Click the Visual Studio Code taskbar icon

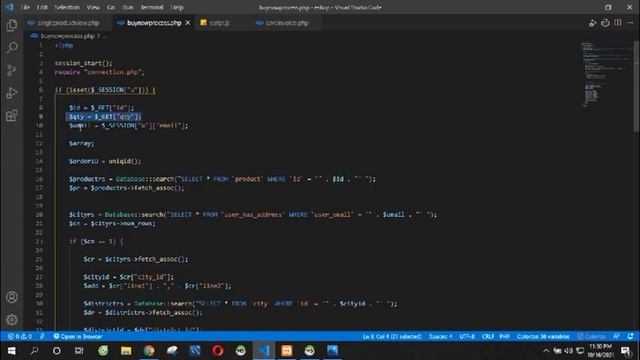[264, 351]
